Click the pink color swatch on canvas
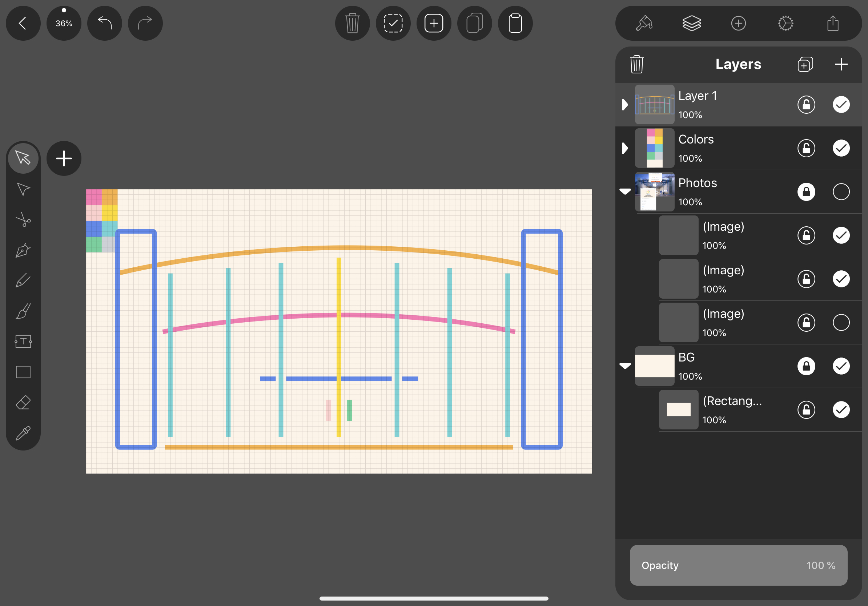 point(93,197)
